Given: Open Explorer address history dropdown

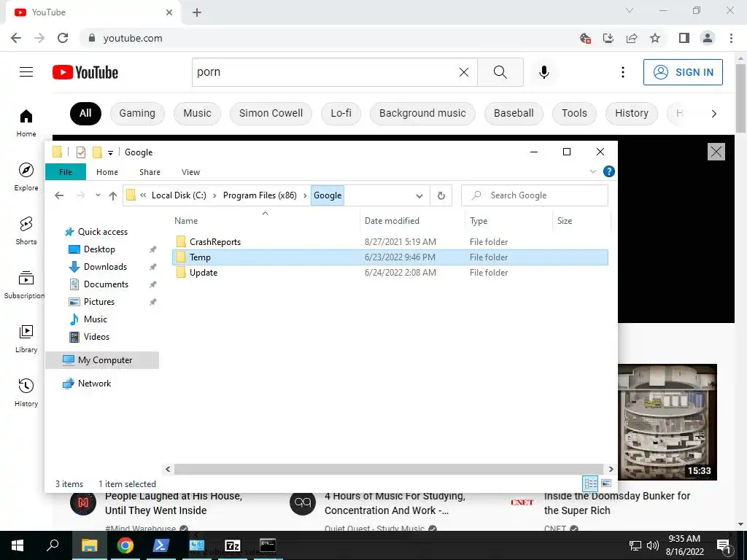Looking at the screenshot, I should (419, 195).
